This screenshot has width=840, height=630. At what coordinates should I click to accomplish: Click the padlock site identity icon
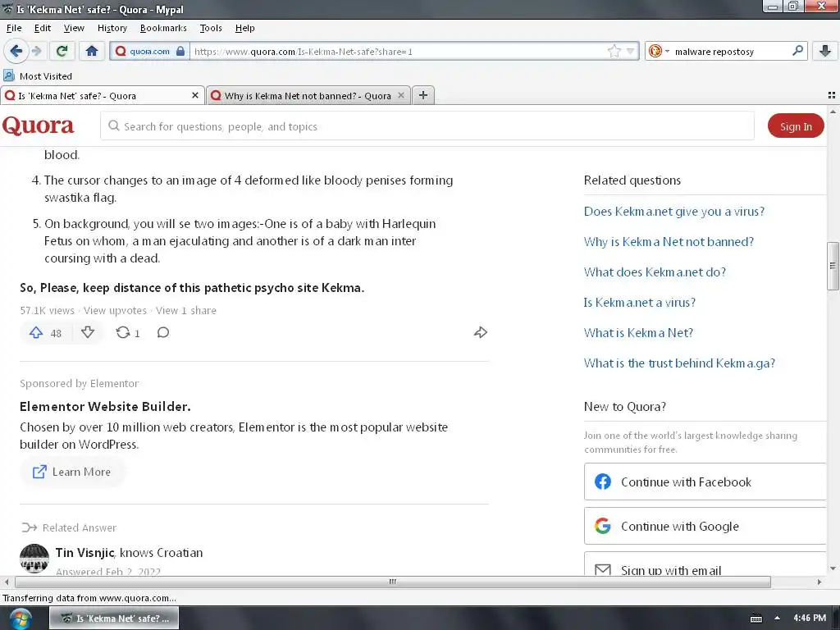coord(180,51)
